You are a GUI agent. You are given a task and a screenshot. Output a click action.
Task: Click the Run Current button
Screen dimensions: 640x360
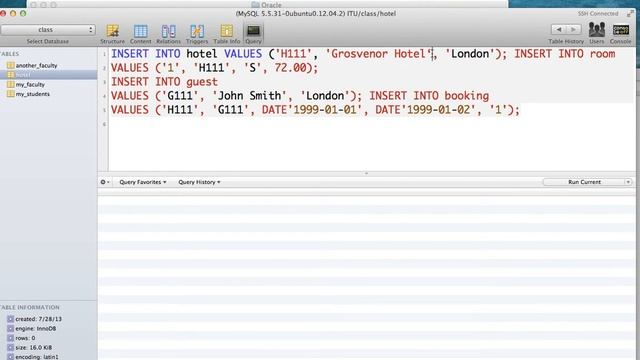[584, 182]
